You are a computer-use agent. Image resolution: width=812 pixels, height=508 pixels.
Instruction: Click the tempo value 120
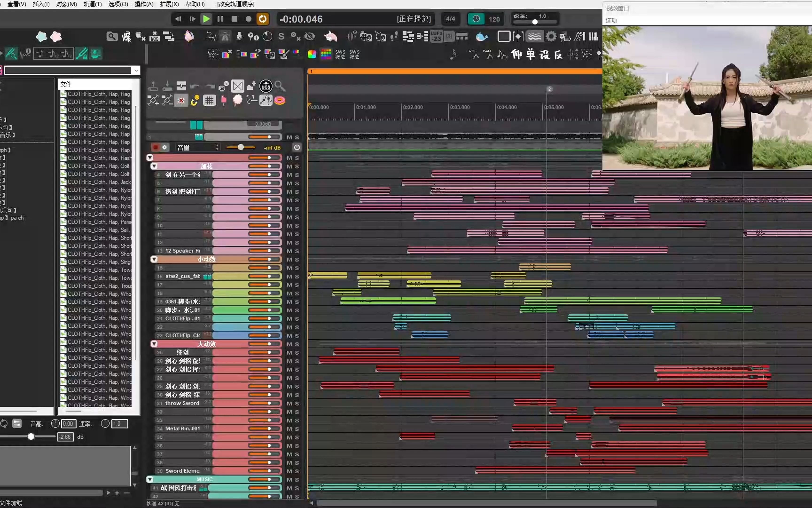(494, 19)
